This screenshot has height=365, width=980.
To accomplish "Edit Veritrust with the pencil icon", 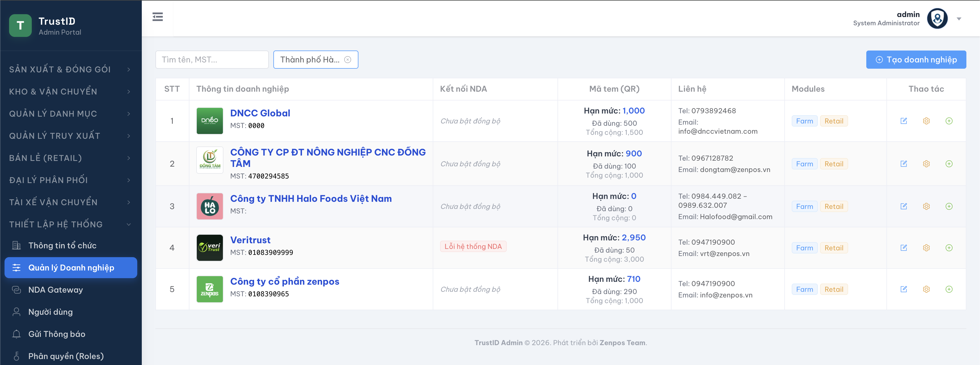I will pyautogui.click(x=903, y=248).
